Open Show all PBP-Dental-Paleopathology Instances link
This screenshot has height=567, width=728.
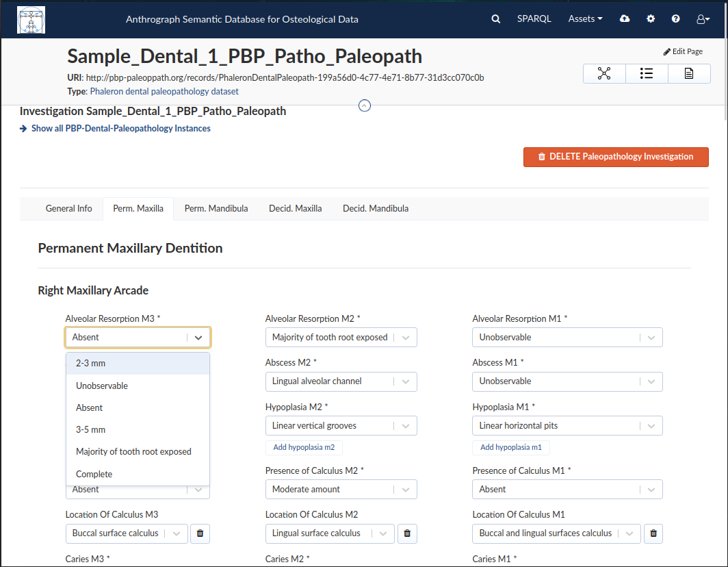point(120,129)
